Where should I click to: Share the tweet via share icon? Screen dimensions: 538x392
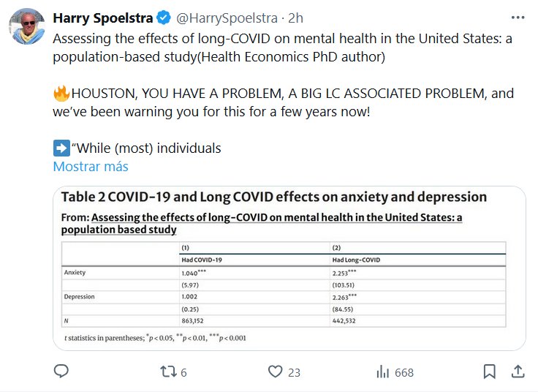[517, 372]
